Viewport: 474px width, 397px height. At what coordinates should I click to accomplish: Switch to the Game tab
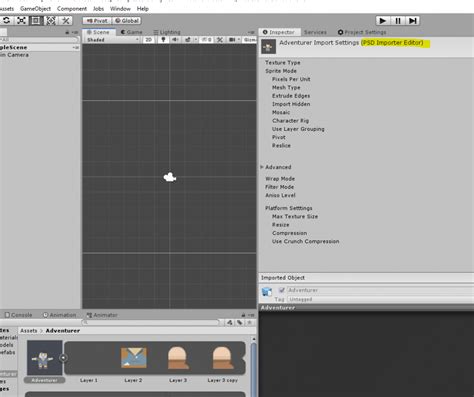(x=131, y=32)
